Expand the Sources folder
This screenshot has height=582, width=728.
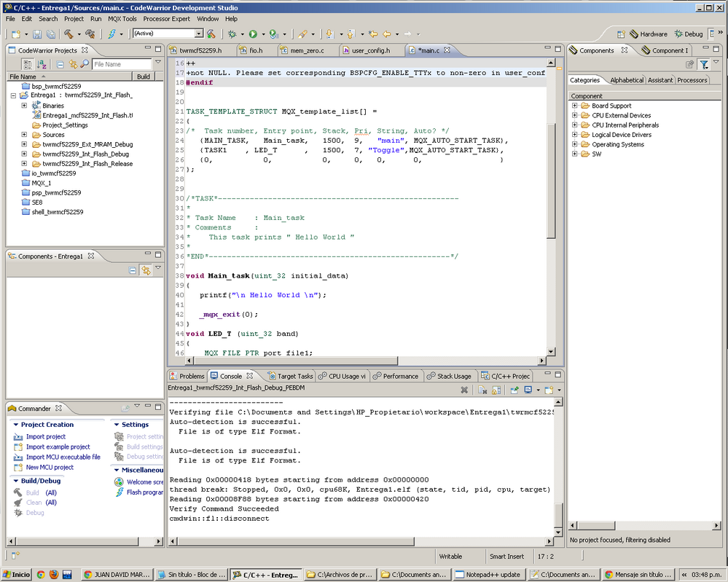[x=24, y=135]
